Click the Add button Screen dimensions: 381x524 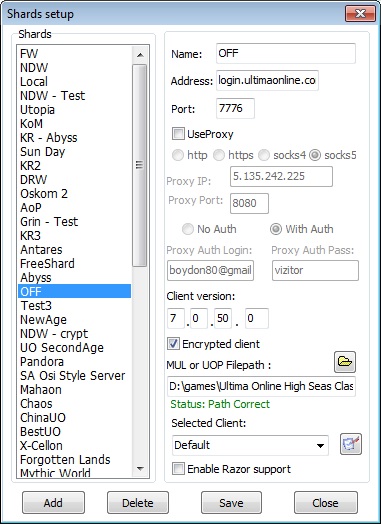point(53,503)
